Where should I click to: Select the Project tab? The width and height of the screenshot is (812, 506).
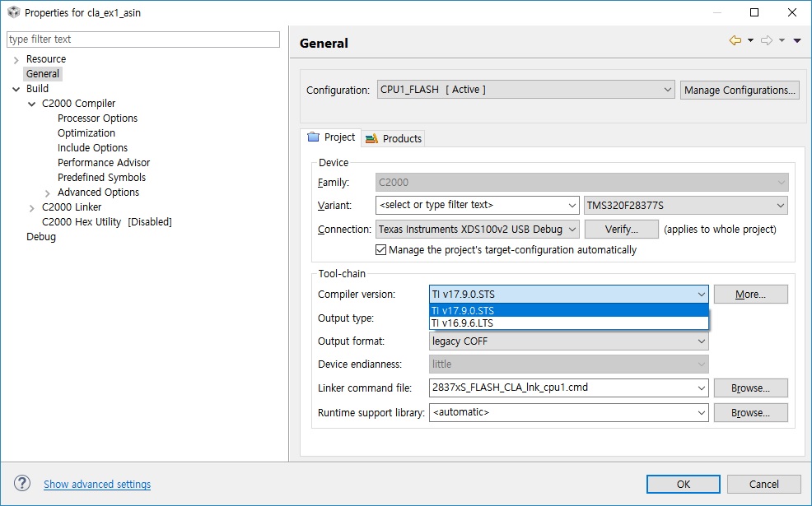tap(331, 137)
